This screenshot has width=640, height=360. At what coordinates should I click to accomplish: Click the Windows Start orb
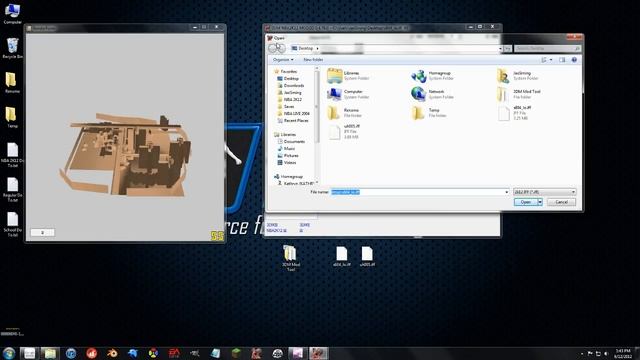tap(9, 353)
